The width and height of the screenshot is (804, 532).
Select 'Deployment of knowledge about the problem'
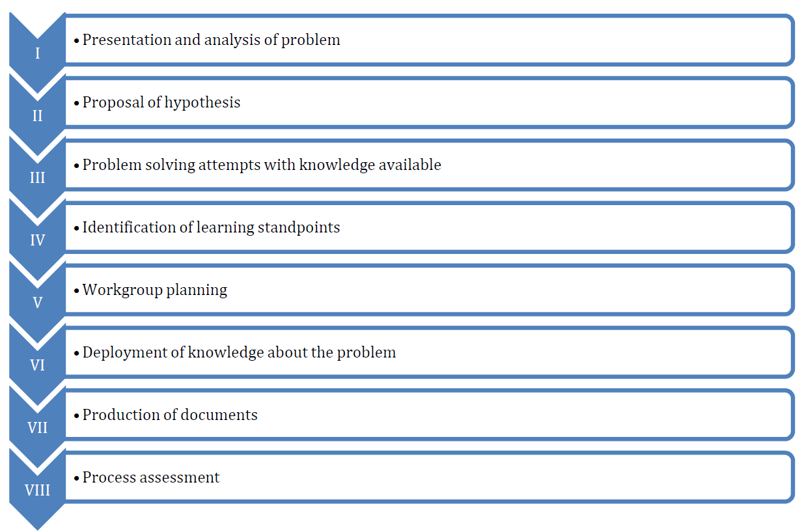point(239,353)
